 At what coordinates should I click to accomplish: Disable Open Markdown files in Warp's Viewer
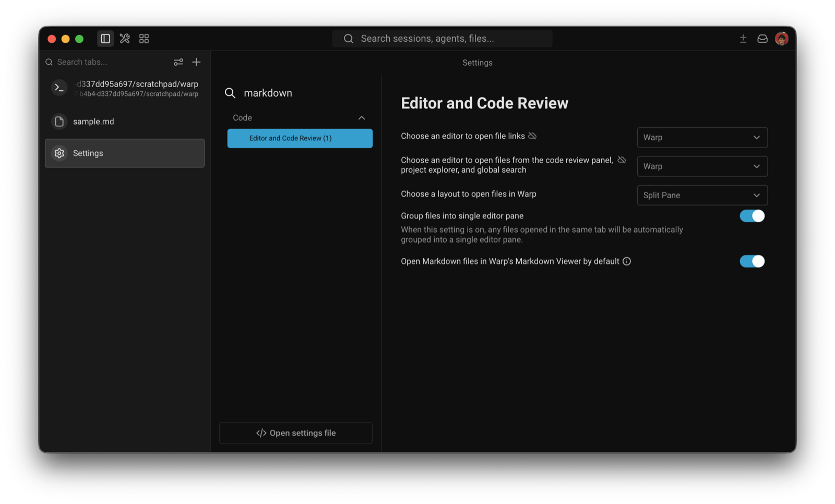[x=752, y=261]
